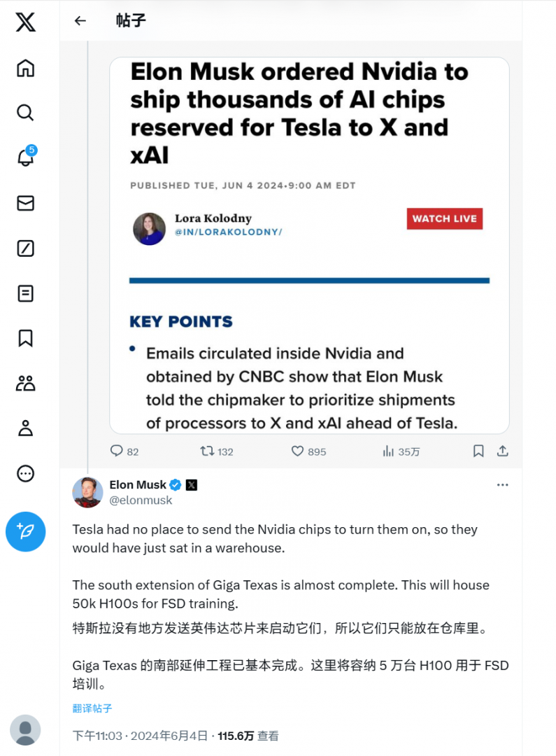This screenshot has height=756, width=556.
Task: Open the Lists icon in sidebar
Action: [26, 293]
